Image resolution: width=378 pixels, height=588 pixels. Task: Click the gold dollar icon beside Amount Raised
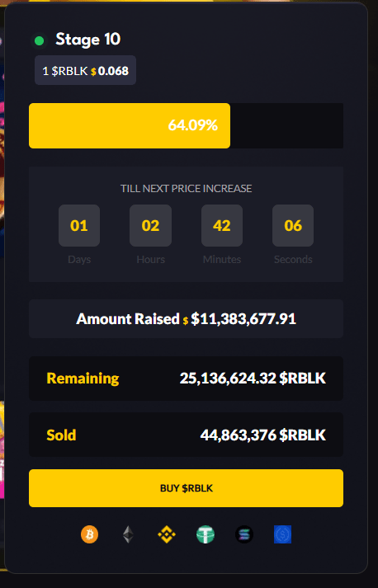(x=186, y=321)
